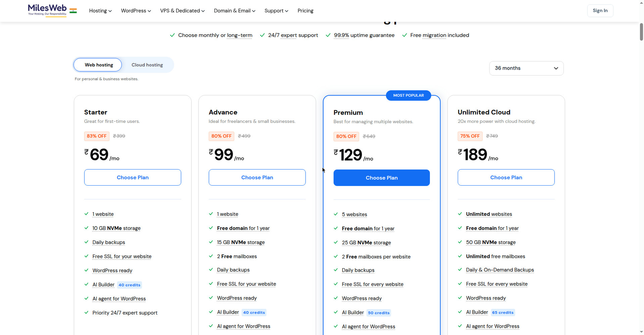
Task: Switch to Cloud hosting tab
Action: coord(147,65)
